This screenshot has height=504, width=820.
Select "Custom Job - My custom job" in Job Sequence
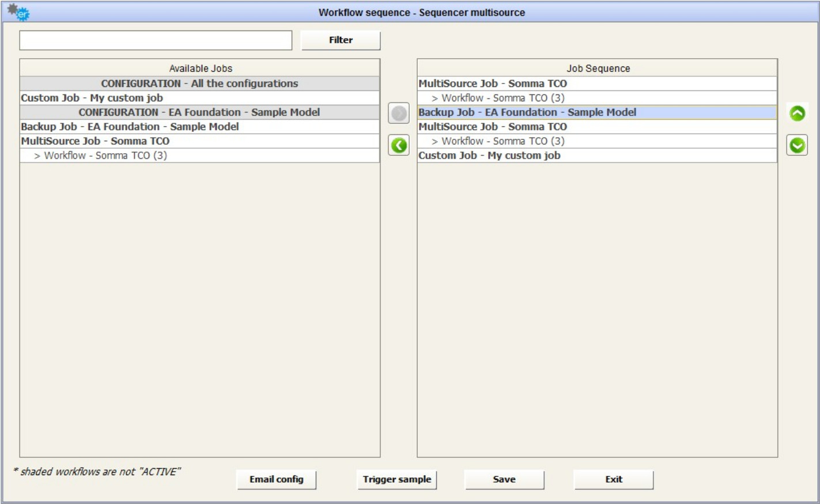click(597, 156)
